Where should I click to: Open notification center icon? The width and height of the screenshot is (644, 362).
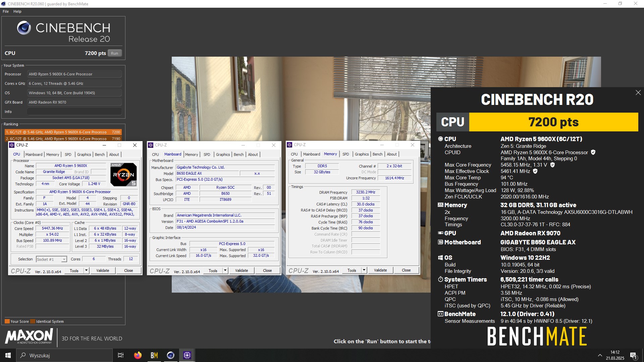click(x=633, y=355)
